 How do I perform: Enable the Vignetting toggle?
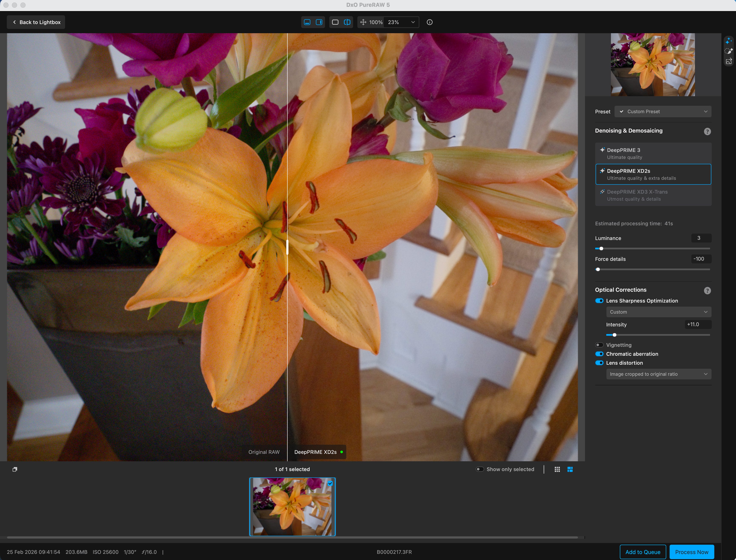coord(599,345)
